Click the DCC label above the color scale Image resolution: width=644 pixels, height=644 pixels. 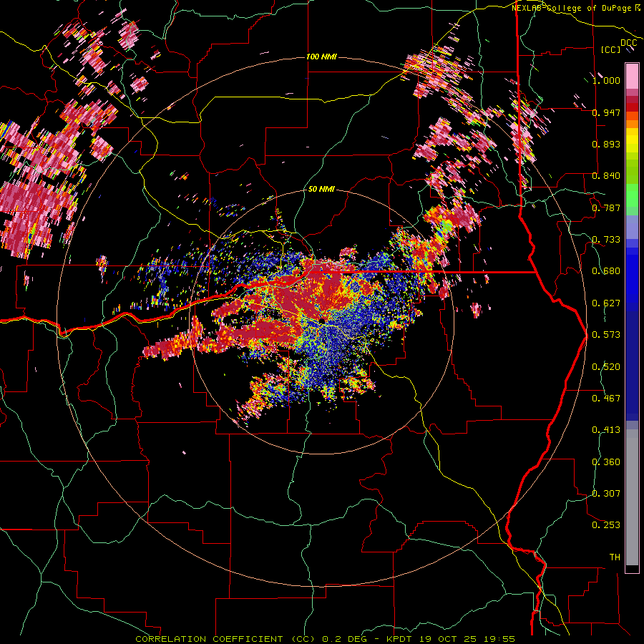pyautogui.click(x=628, y=43)
